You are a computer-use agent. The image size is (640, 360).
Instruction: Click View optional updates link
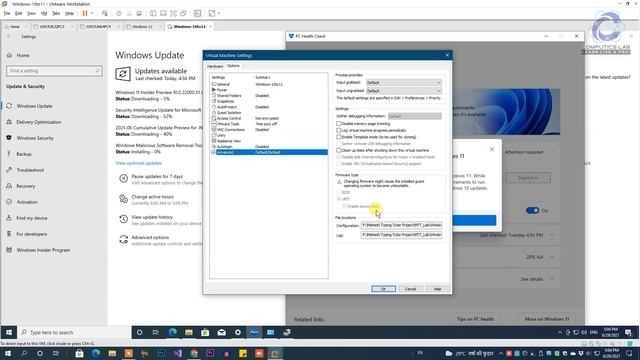click(138, 163)
